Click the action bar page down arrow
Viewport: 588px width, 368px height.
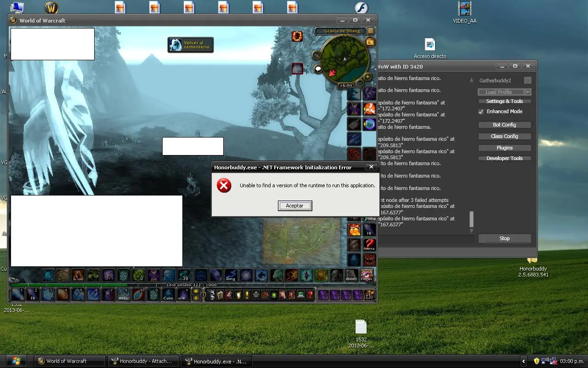196,298
